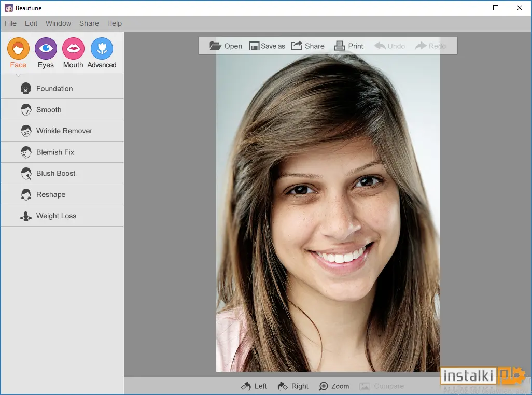
Task: Use the Blush Boost tool
Action: (x=62, y=173)
